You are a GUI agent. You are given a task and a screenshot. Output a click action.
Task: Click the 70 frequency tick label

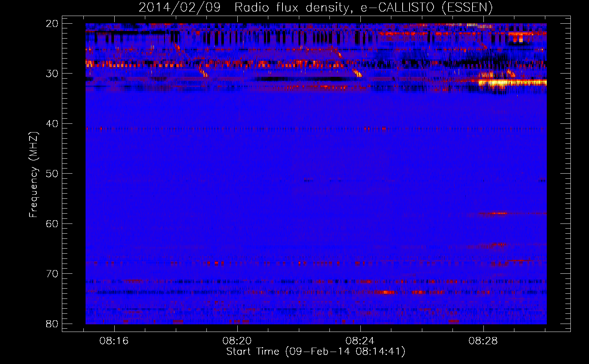point(52,274)
